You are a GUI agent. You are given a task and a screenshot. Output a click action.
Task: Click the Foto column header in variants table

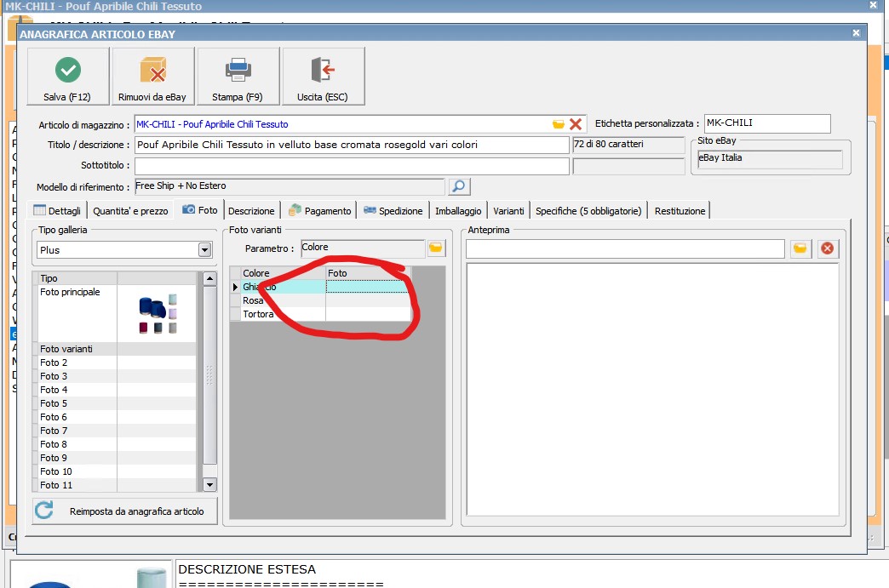(x=369, y=273)
